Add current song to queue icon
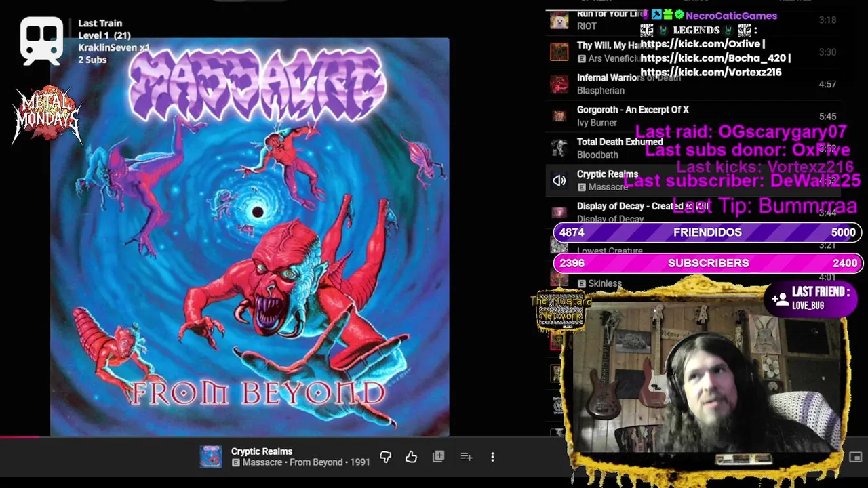 [x=467, y=457]
